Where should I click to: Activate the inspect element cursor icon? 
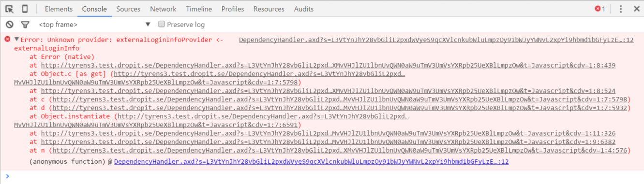click(9, 9)
